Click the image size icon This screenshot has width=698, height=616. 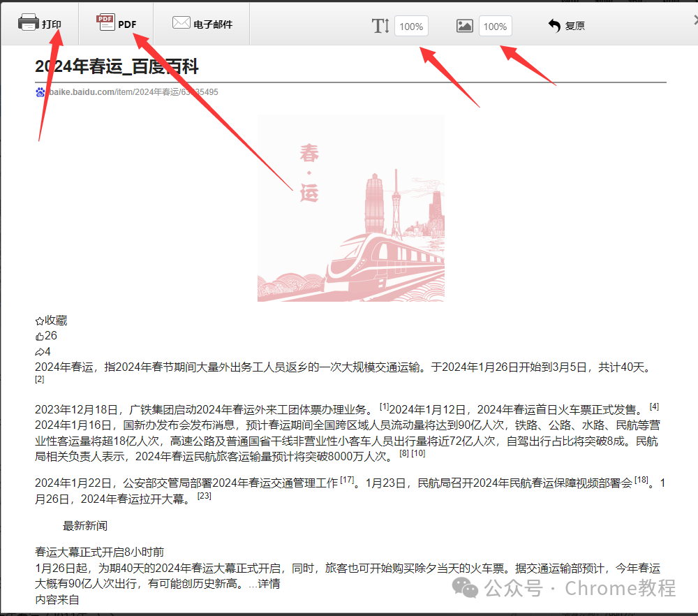coord(464,26)
